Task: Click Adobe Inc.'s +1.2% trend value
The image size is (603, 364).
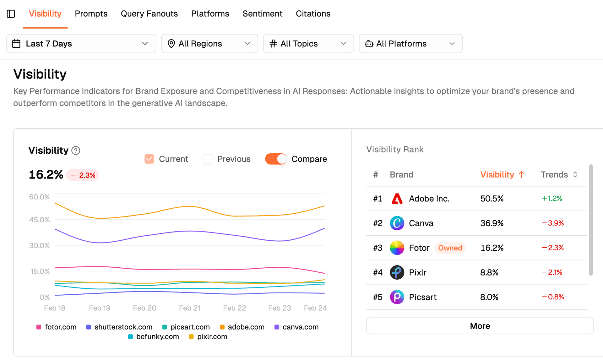Action: (x=552, y=199)
